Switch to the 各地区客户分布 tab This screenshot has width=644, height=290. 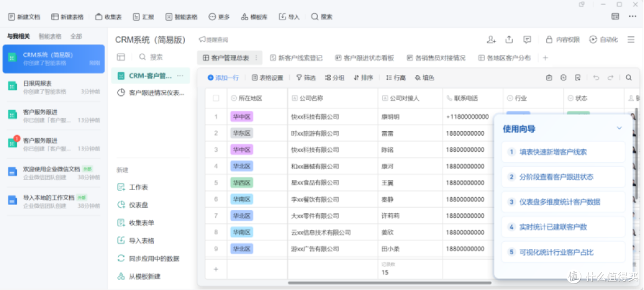pyautogui.click(x=505, y=58)
